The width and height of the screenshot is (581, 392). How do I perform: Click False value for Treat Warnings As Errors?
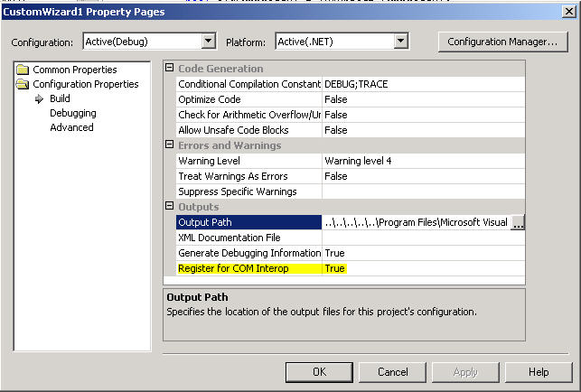click(x=424, y=176)
